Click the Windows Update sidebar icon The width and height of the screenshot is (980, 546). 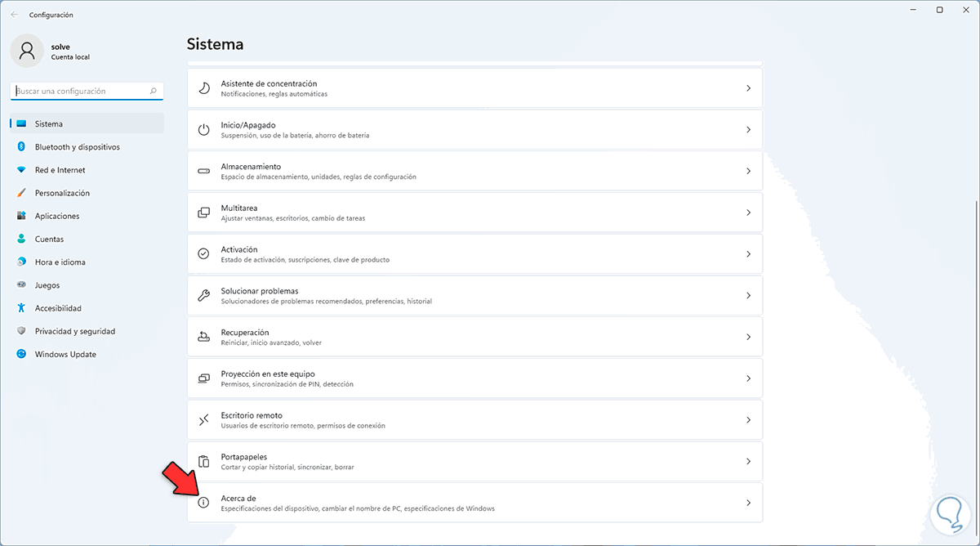pos(21,355)
